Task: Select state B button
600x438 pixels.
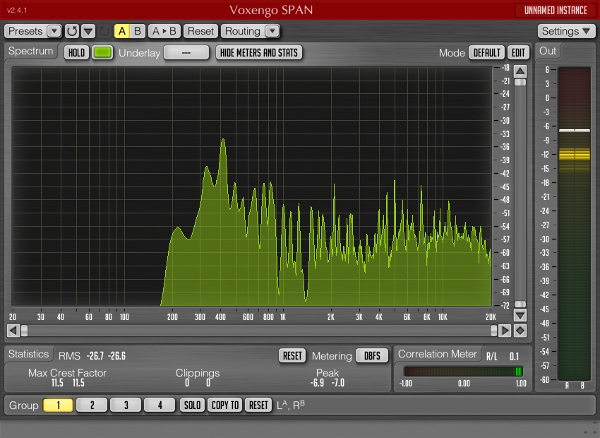Action: pos(137,31)
